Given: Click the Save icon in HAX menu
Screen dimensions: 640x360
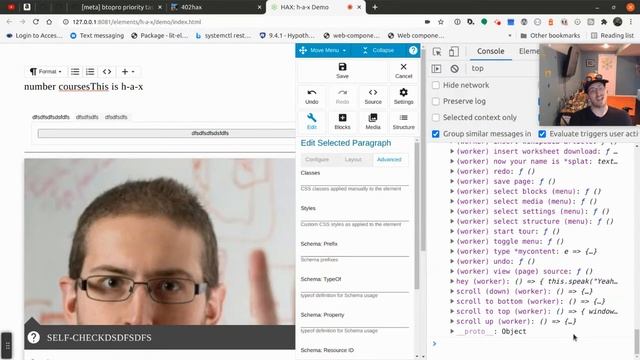Looking at the screenshot, I should point(342,67).
